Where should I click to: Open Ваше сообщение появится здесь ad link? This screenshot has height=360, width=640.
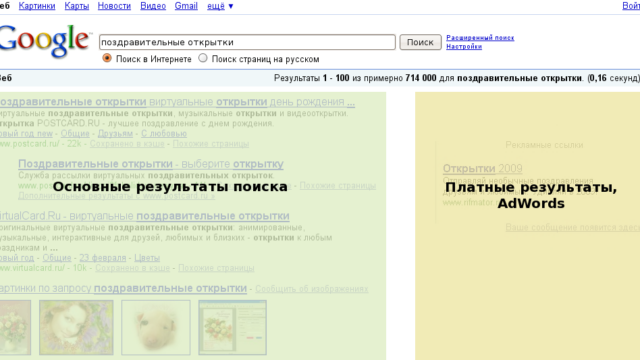pyautogui.click(x=573, y=227)
